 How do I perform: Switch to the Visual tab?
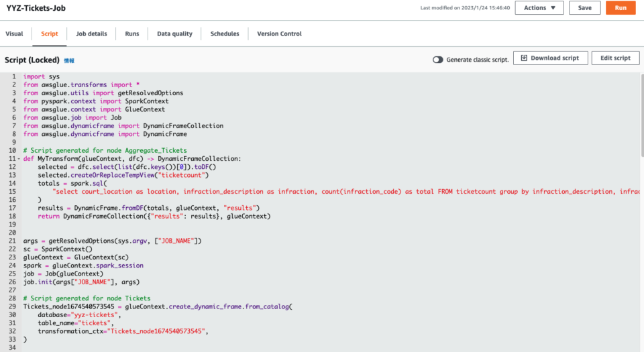[x=14, y=34]
